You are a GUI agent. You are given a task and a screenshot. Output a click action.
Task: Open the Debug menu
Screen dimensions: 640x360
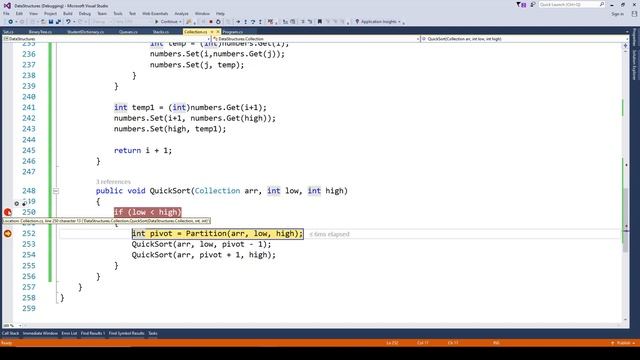[84, 13]
